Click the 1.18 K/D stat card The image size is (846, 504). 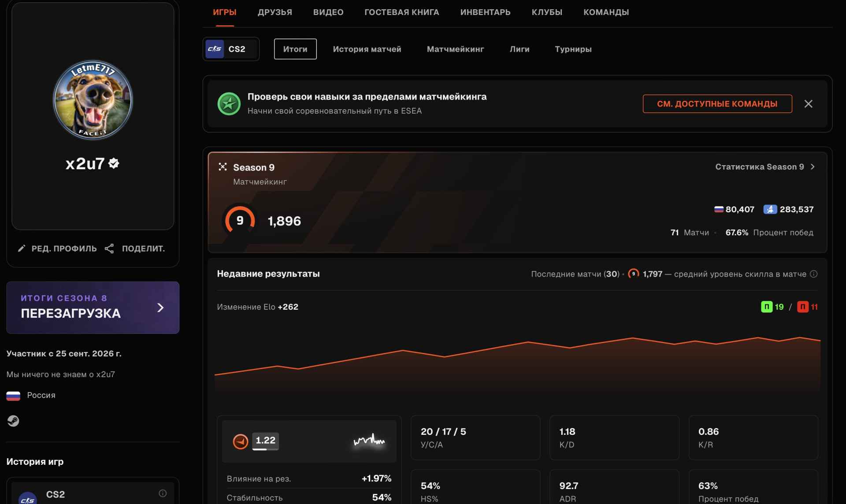[x=614, y=437]
